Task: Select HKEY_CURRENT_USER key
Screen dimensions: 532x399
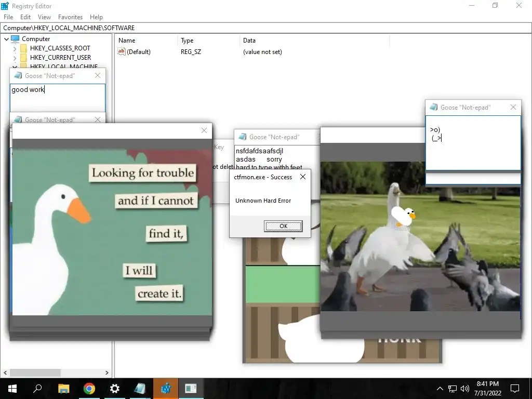Action: [x=60, y=57]
